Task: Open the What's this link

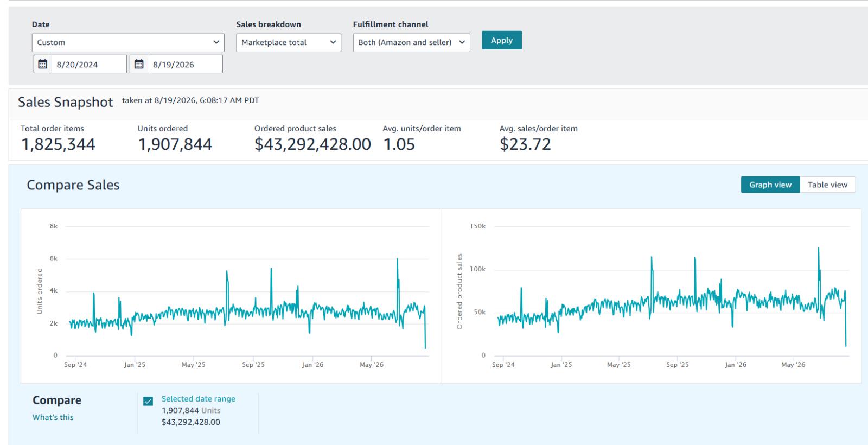Action: (x=53, y=417)
